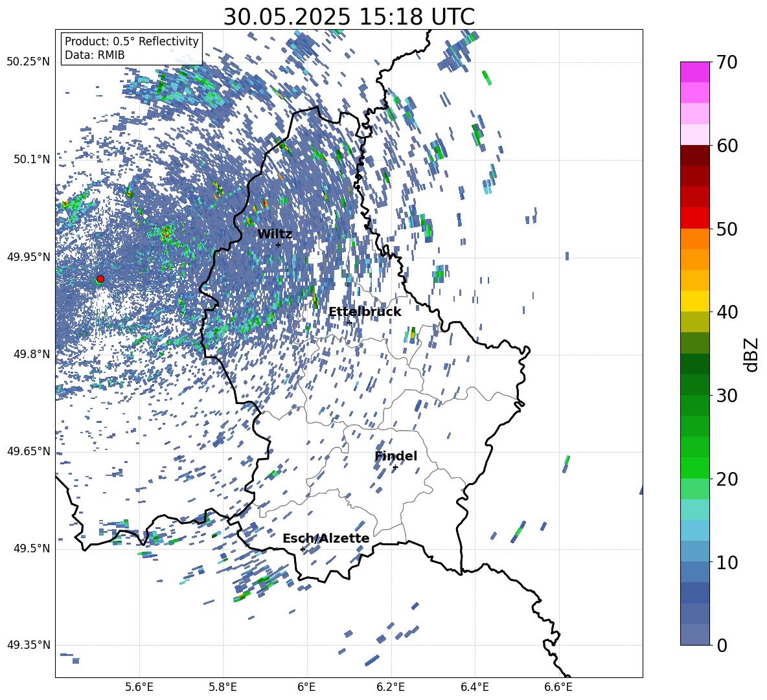
Task: Click the yellow swatch just above 40 dBZ
Action: point(694,301)
